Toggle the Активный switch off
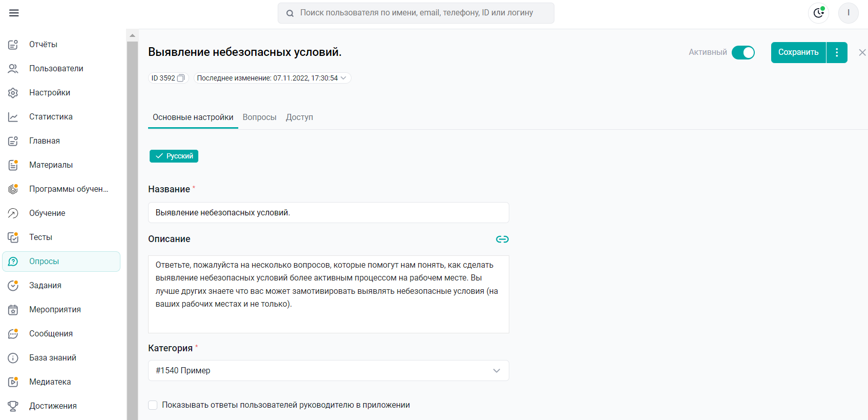 click(743, 52)
